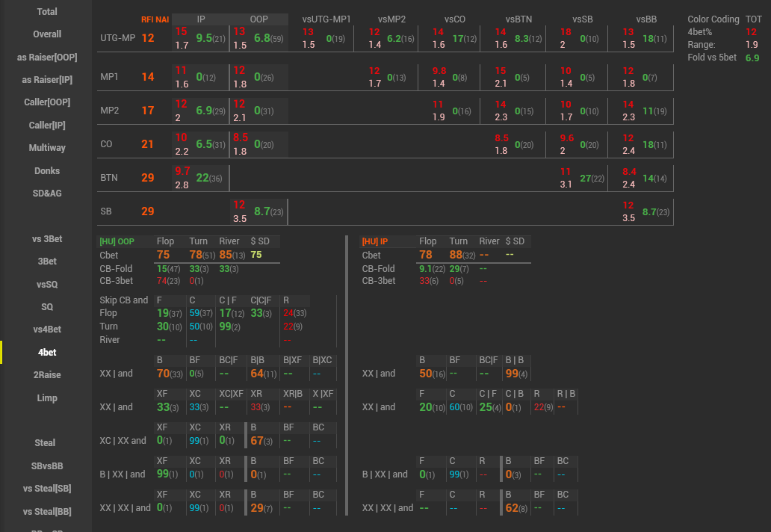Open the Caller[IP] sidebar tab
771x532 pixels.
[46, 126]
